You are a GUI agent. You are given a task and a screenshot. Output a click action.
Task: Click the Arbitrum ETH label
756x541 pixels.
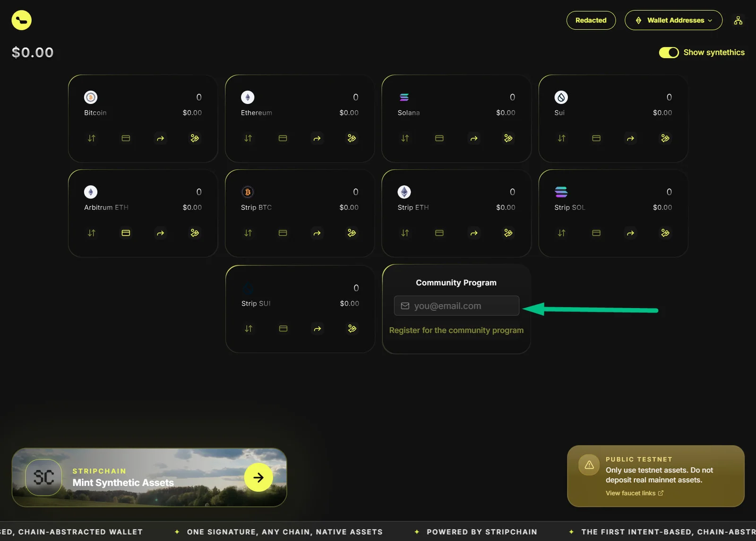(x=106, y=207)
